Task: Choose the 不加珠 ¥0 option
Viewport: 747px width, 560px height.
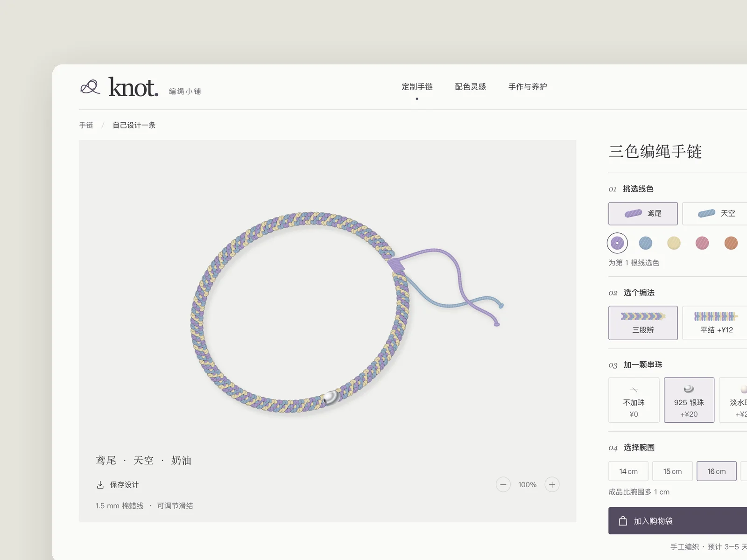Action: pyautogui.click(x=634, y=400)
